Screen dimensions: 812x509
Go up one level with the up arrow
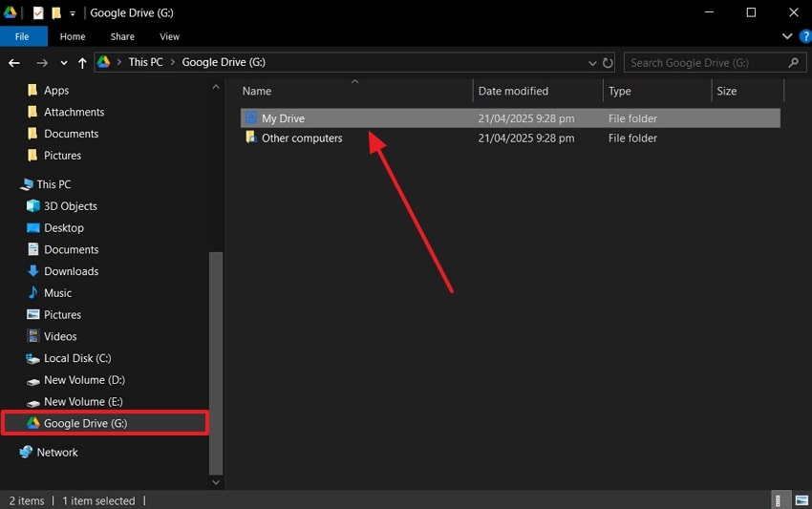[82, 63]
